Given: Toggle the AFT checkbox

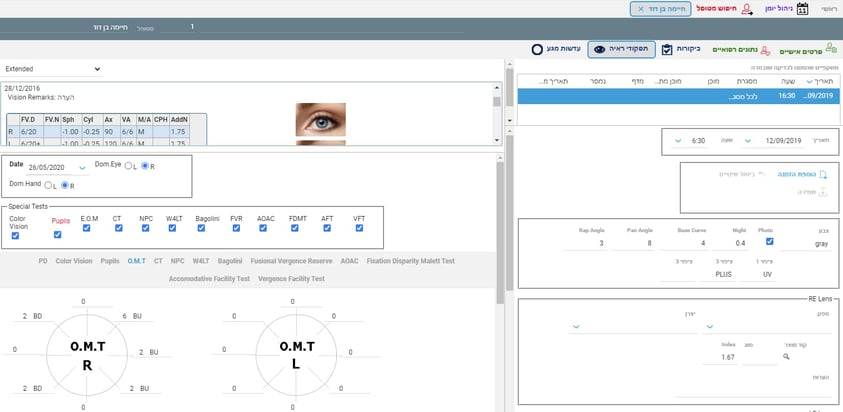Looking at the screenshot, I should 327,228.
